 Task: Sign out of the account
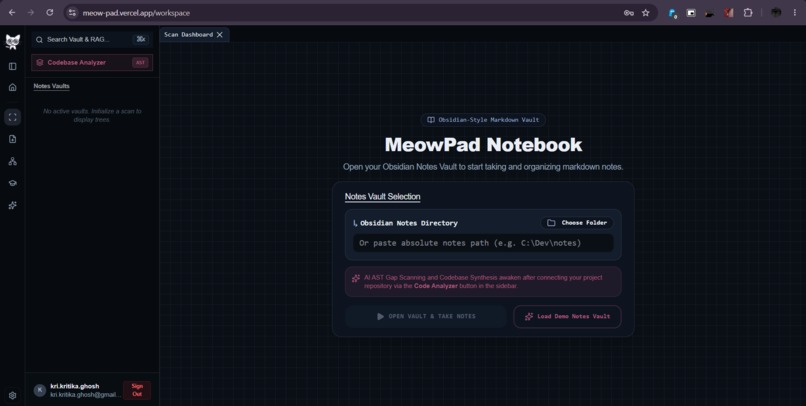(137, 390)
